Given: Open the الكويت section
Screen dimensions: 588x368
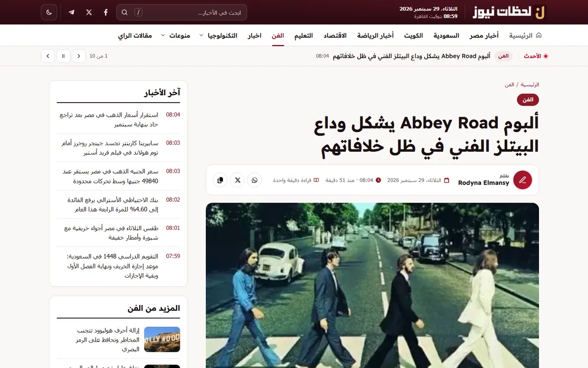Looking at the screenshot, I should (413, 35).
